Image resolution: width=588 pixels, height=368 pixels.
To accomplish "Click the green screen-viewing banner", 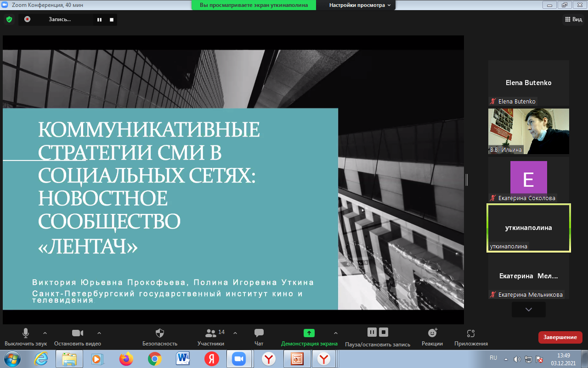I will pyautogui.click(x=254, y=5).
